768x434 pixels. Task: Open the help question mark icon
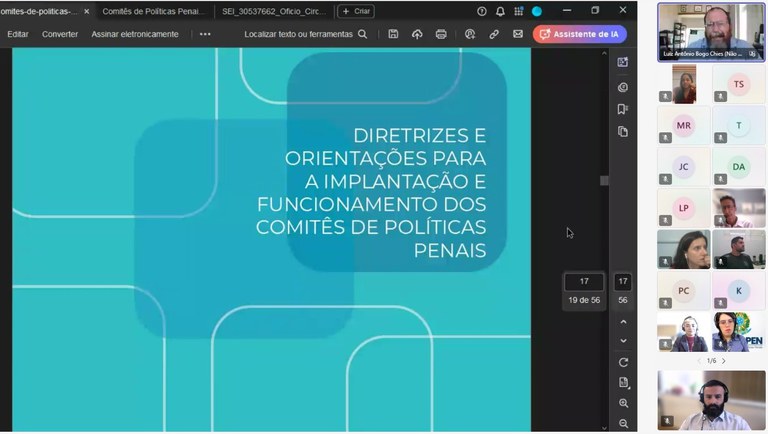tap(482, 11)
